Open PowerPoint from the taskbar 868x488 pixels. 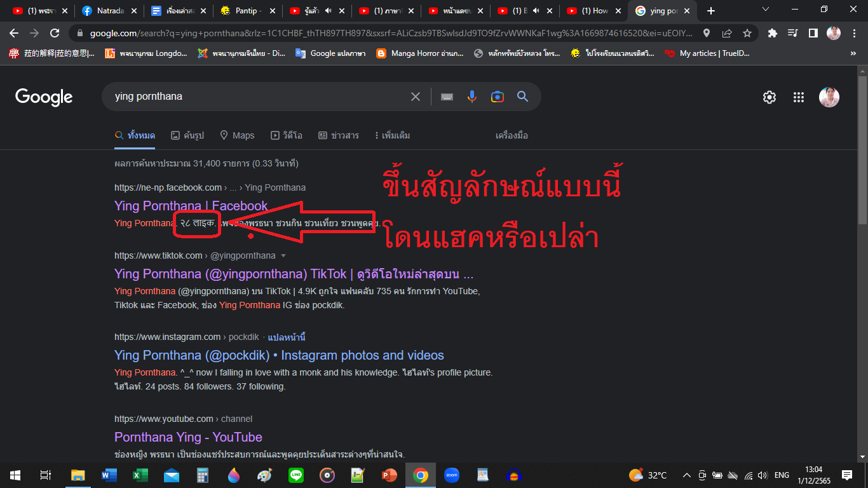[x=390, y=475]
